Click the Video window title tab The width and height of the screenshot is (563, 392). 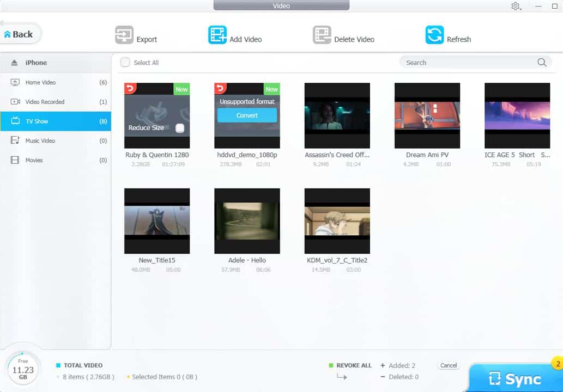[x=281, y=5]
